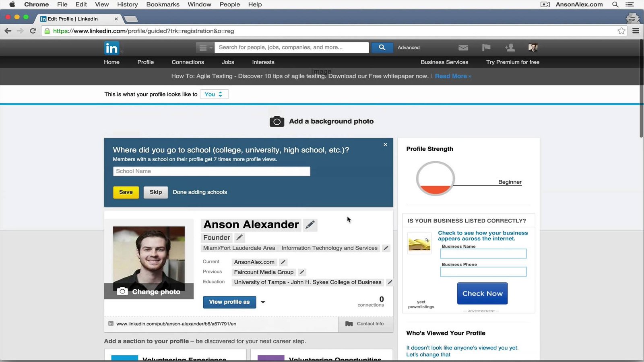Bookmark page with star icon
The height and width of the screenshot is (362, 644).
coord(621,31)
